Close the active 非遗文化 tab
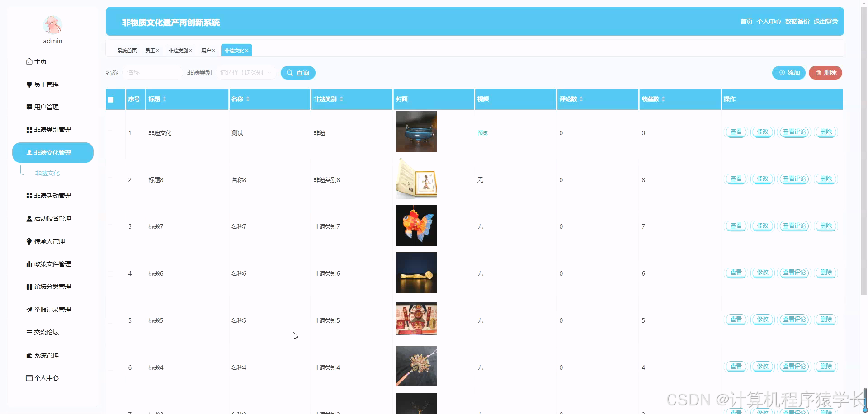 [247, 51]
